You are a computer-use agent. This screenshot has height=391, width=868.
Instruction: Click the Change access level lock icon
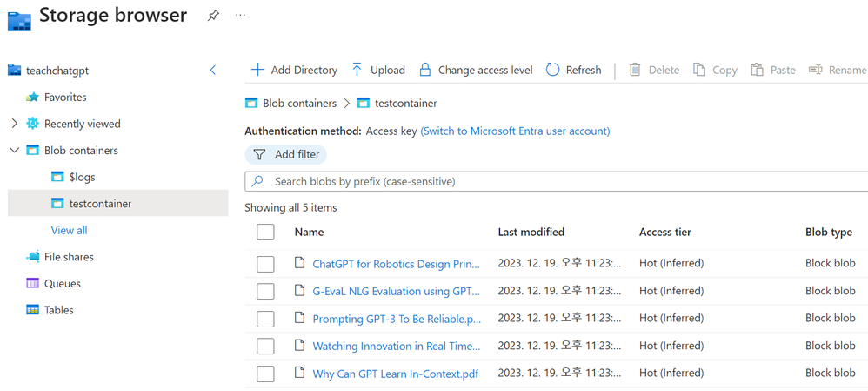click(x=424, y=70)
